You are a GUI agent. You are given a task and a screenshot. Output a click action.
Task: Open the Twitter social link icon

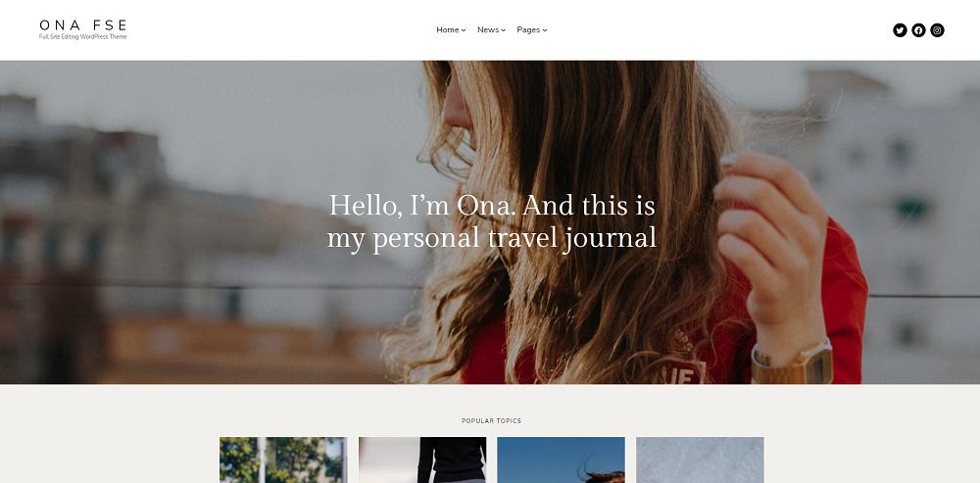[900, 30]
